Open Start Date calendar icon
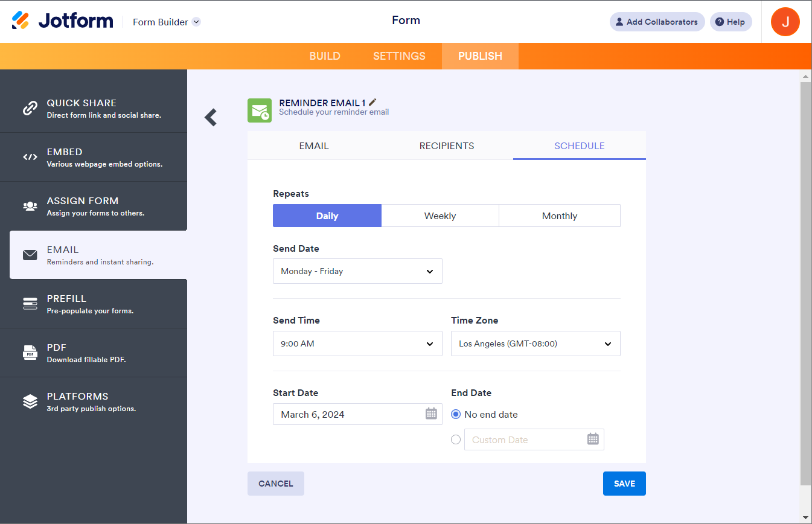Viewport: 812px width, 524px height. tap(431, 414)
